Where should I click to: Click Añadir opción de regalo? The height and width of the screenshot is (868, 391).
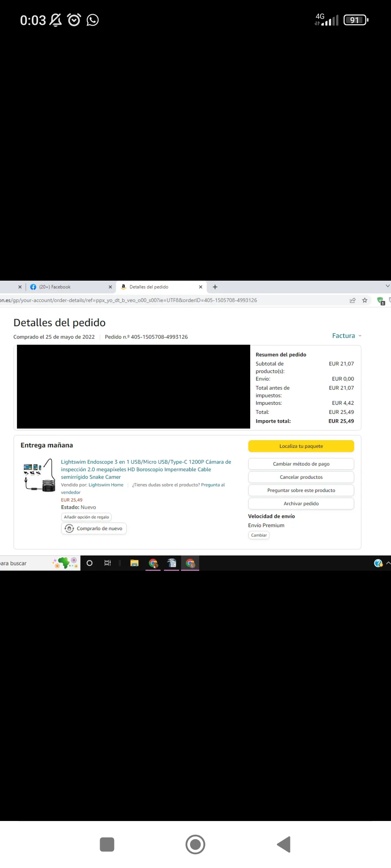(86, 517)
